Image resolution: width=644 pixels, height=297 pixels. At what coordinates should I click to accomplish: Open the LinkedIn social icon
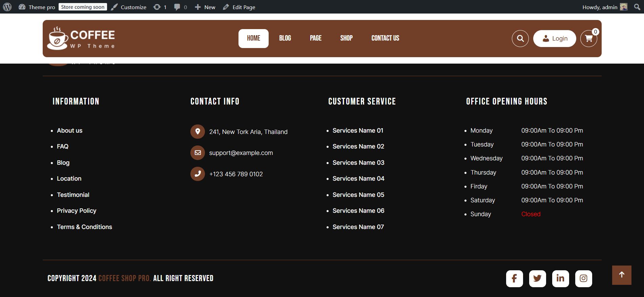pyautogui.click(x=560, y=278)
